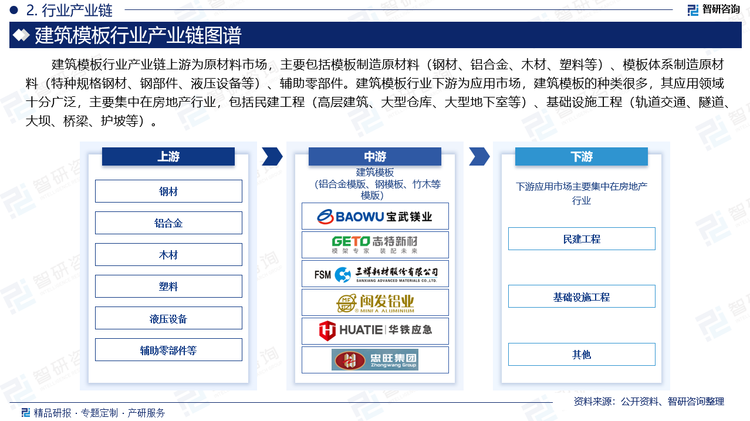The height and width of the screenshot is (421, 750).
Task: Click the 民建工程 box
Action: pos(582,239)
